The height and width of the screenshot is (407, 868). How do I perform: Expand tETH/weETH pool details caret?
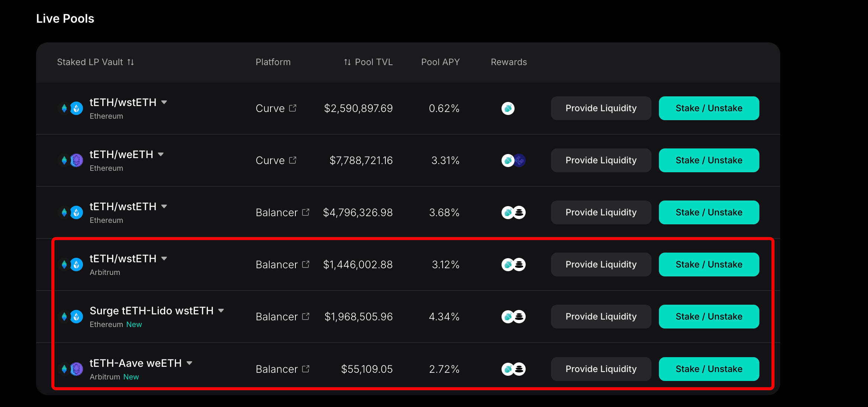click(161, 154)
